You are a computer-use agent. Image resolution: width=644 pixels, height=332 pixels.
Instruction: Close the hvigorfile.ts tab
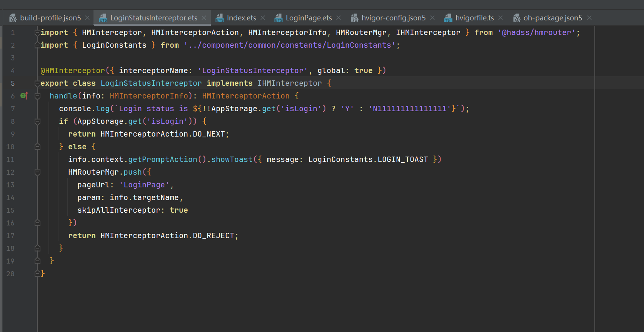pyautogui.click(x=501, y=18)
